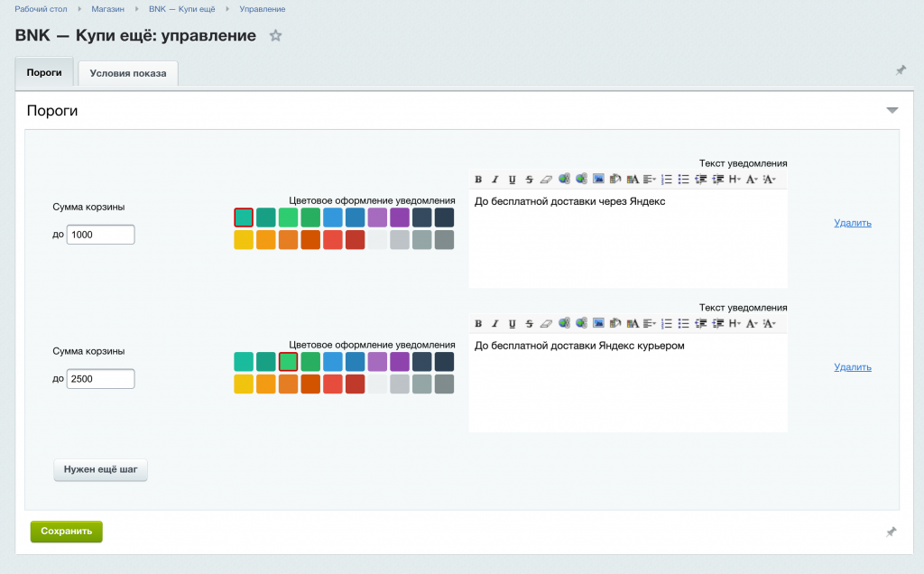Open heading style dropdown in 1000 threshold editor
The image size is (924, 574).
click(735, 180)
